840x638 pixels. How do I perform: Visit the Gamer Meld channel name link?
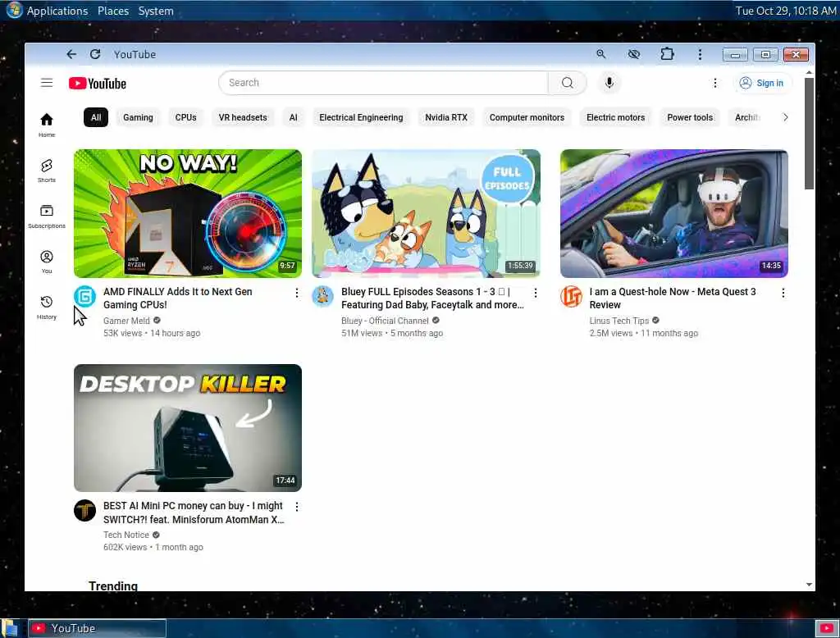pos(126,321)
